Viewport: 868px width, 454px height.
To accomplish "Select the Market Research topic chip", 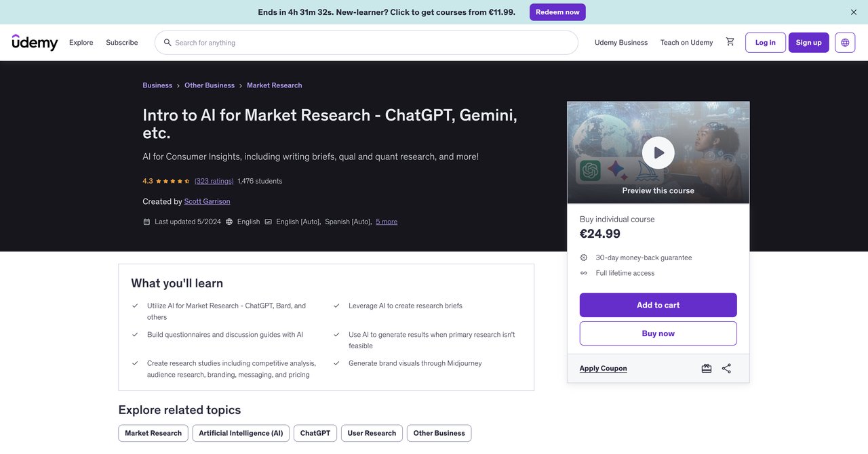I will point(153,434).
